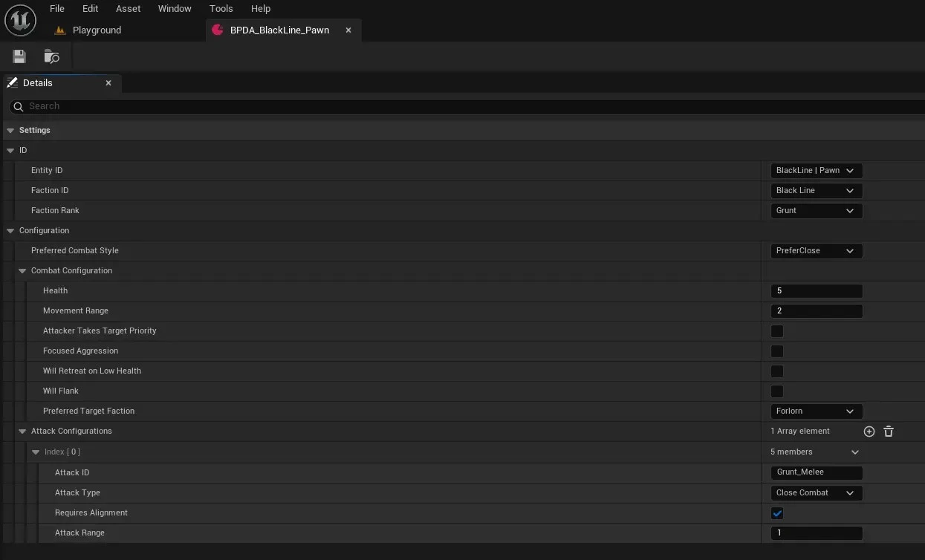Collapse the Combat Configuration section
Image resolution: width=925 pixels, height=560 pixels.
(22, 271)
